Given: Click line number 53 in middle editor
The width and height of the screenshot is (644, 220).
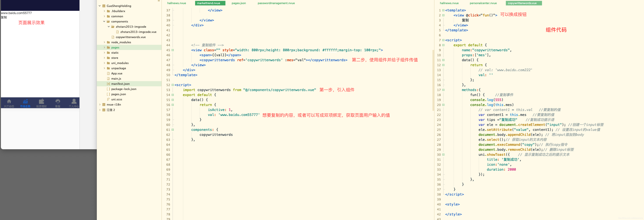Looking at the screenshot, I should coord(168,90).
